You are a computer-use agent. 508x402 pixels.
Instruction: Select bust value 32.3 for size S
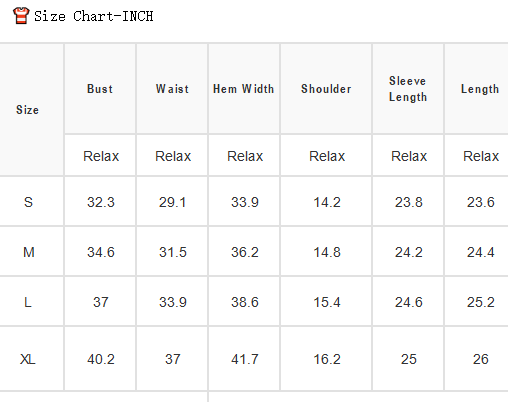click(x=101, y=202)
